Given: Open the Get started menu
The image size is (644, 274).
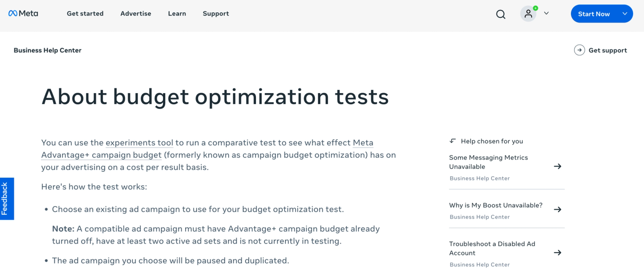Looking at the screenshot, I should tap(85, 14).
